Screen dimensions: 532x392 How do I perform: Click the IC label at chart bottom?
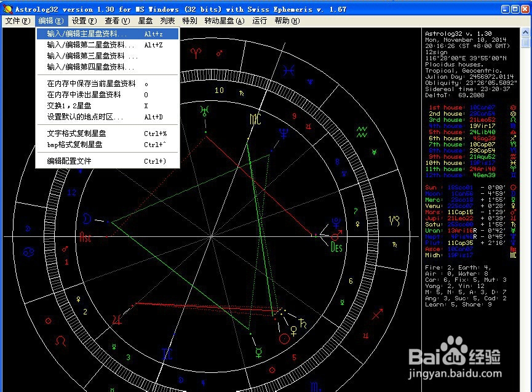pos(167,354)
